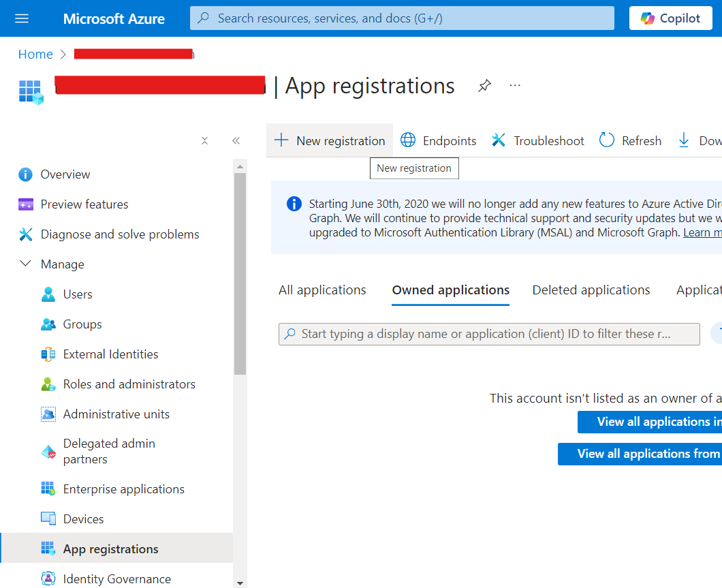Collapse the navigation pane with the double chevron
This screenshot has height=588, width=722.
[x=236, y=140]
